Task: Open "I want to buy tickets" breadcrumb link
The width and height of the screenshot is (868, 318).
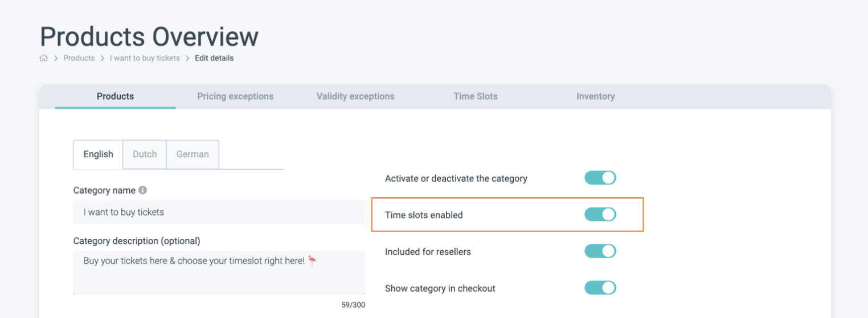Action: click(145, 58)
